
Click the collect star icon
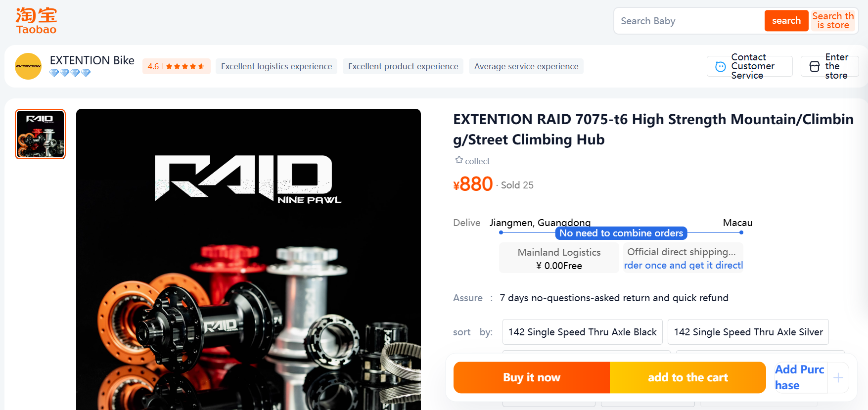pyautogui.click(x=459, y=160)
